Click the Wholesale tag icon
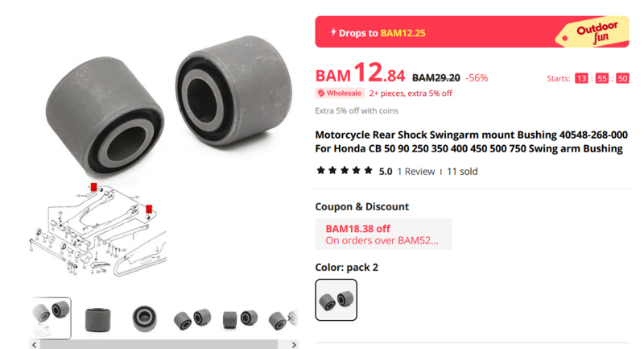Image resolution: width=644 pixels, height=349 pixels. (x=321, y=93)
